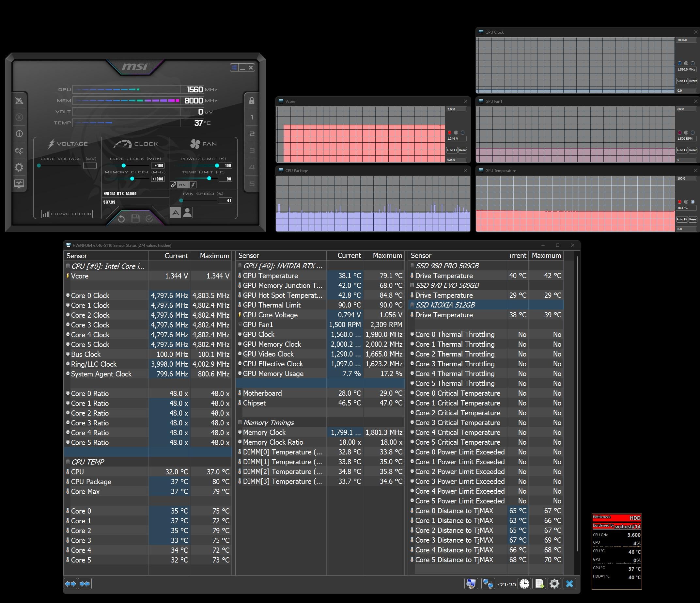Click the single monitor icon in HWiNFO toolbar
The height and width of the screenshot is (603, 700).
[471, 584]
